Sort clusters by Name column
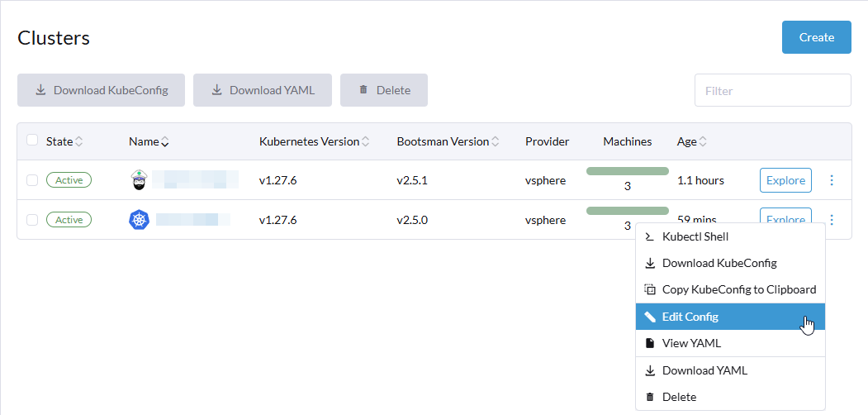This screenshot has width=868, height=415. tap(149, 141)
